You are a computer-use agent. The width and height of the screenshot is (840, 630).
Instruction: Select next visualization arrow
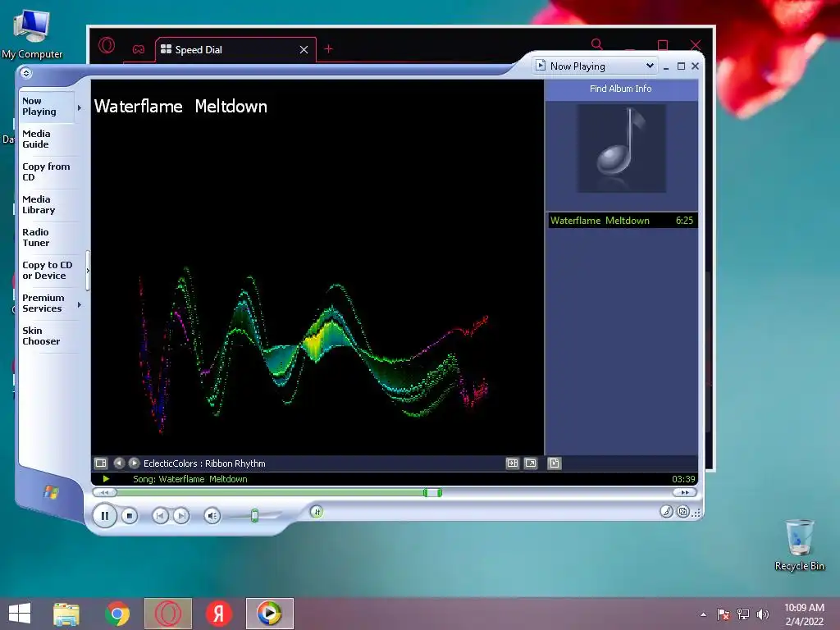pos(134,463)
